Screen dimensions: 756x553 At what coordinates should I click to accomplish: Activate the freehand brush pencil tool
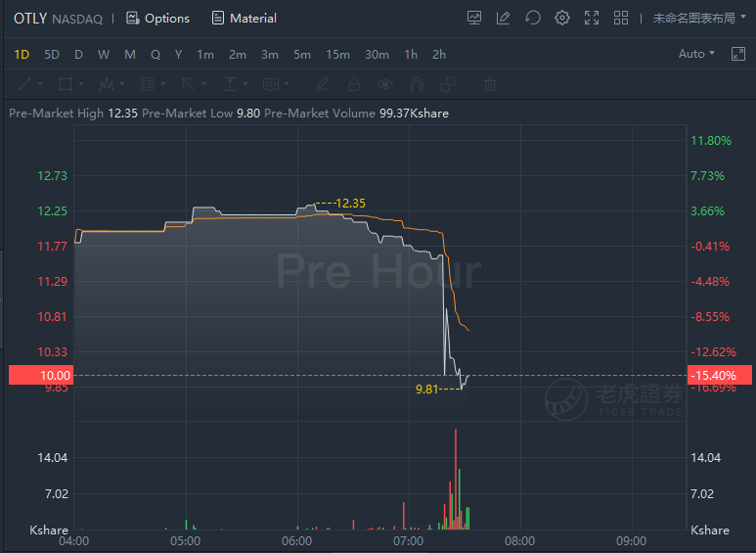[x=322, y=84]
